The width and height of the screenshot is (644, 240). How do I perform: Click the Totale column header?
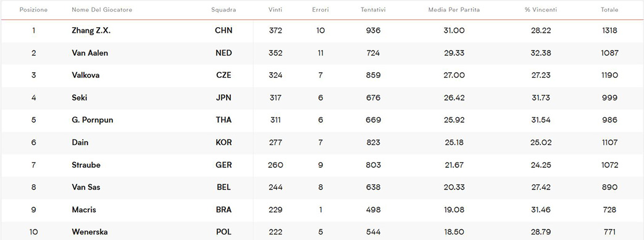pyautogui.click(x=609, y=10)
